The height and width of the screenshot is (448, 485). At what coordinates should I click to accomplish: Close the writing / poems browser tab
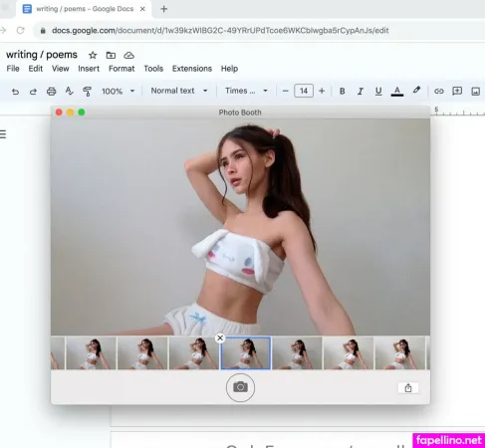tap(142, 9)
